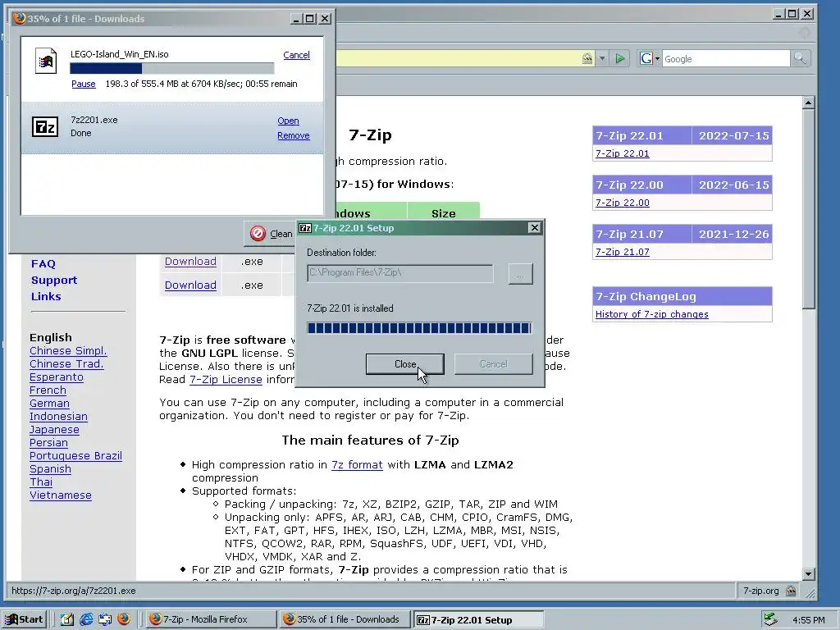Cancel the LEGO-Island ISO download
840x630 pixels.
(x=296, y=55)
